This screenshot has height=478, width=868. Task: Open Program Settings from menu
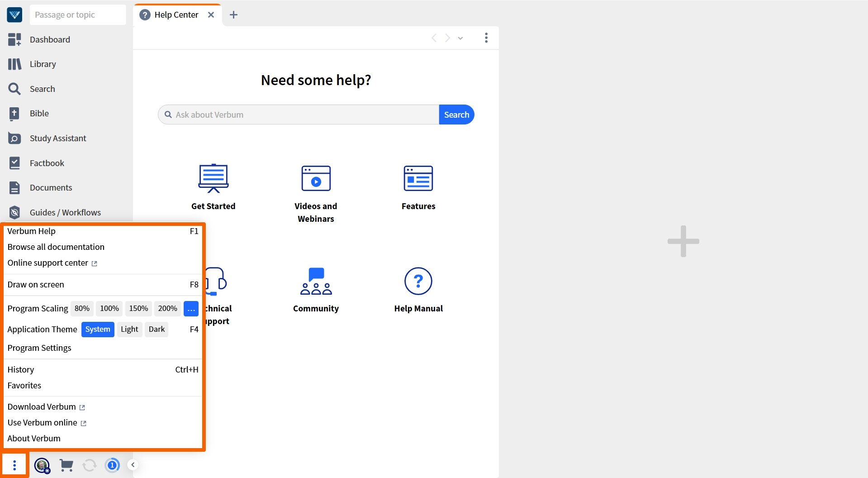point(103,348)
